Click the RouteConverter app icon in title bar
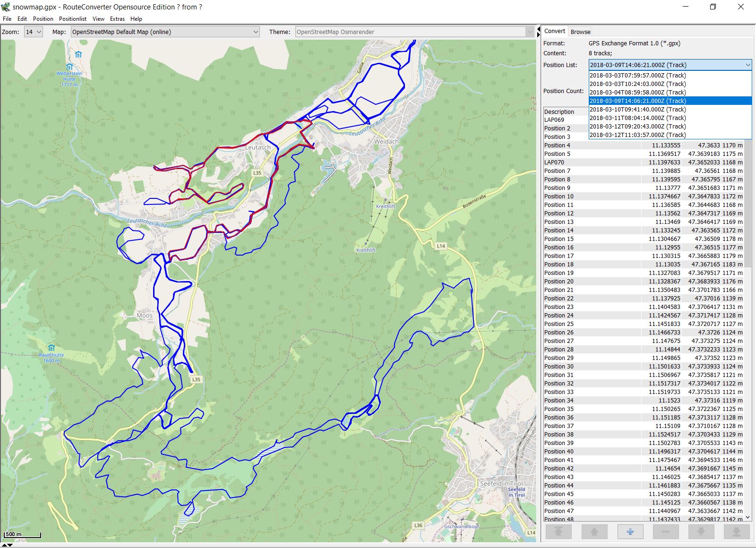 pos(6,7)
